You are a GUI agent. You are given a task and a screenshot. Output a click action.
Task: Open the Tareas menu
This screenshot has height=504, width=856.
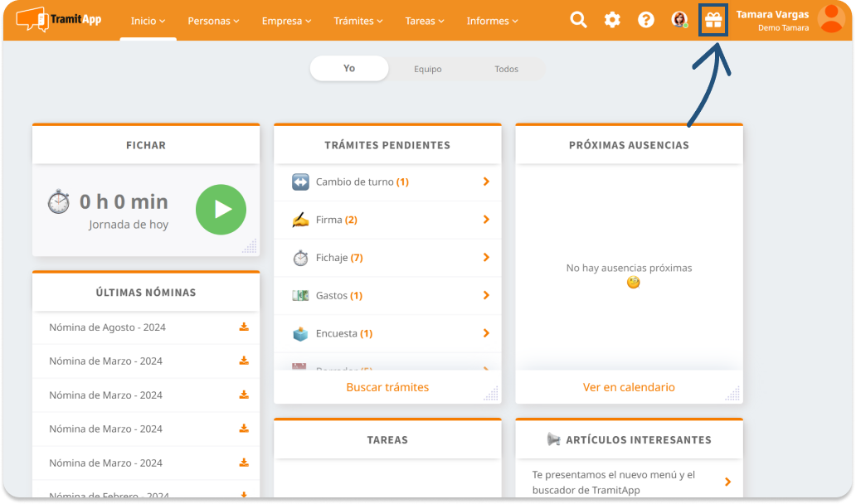point(425,21)
